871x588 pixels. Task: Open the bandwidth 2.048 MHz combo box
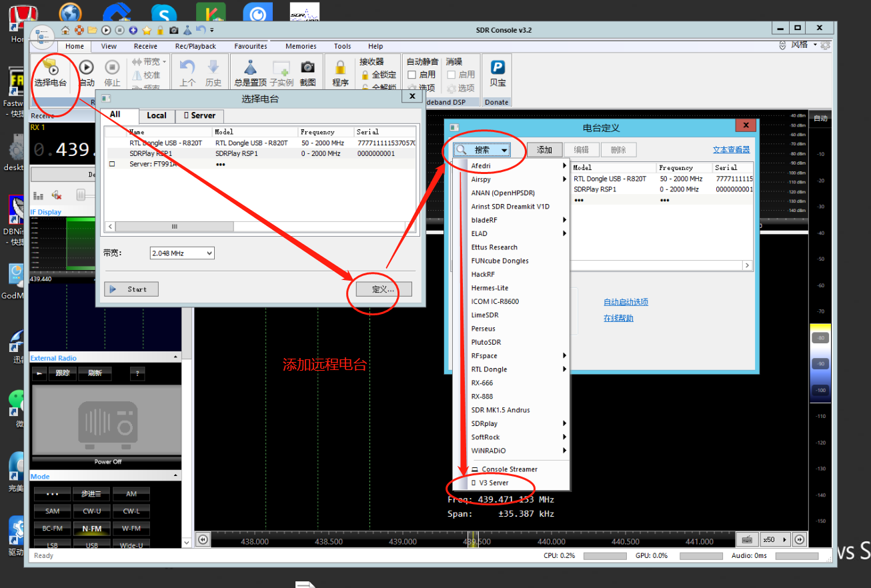pyautogui.click(x=182, y=253)
